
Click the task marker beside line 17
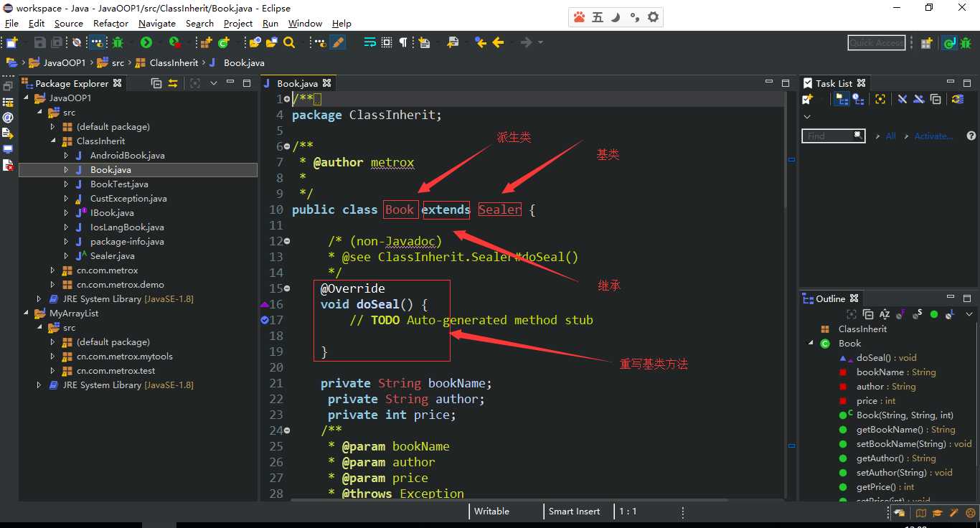click(x=265, y=320)
